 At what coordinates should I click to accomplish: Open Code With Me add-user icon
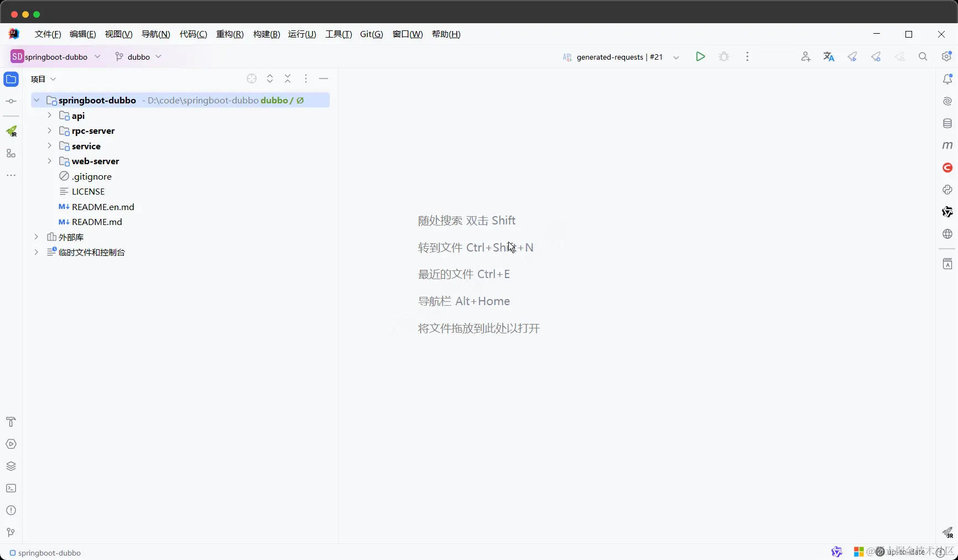805,56
